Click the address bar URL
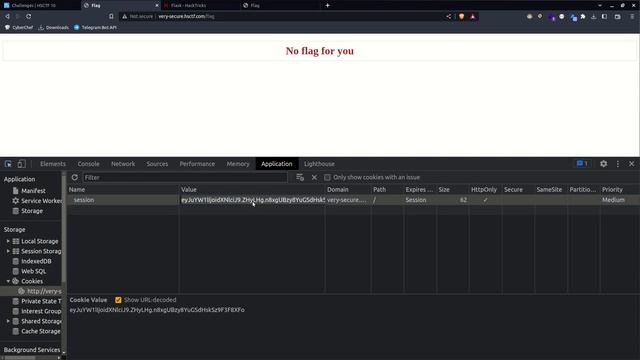 pos(186,16)
